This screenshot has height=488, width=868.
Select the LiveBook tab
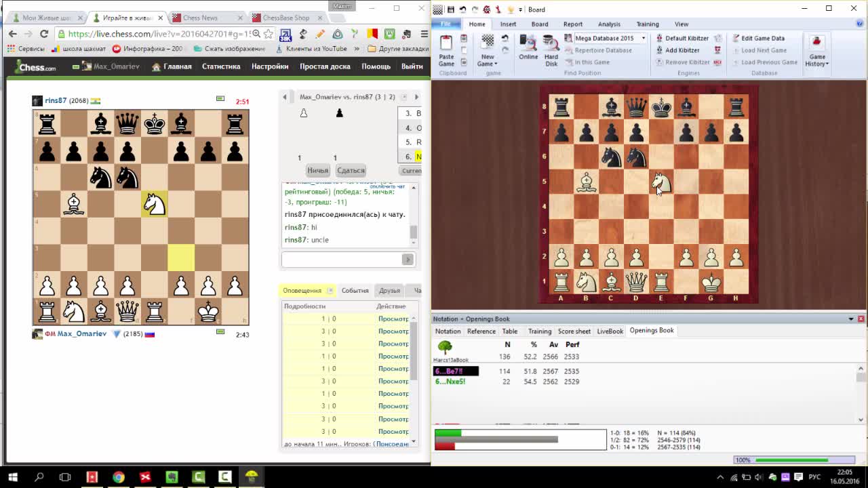(610, 331)
